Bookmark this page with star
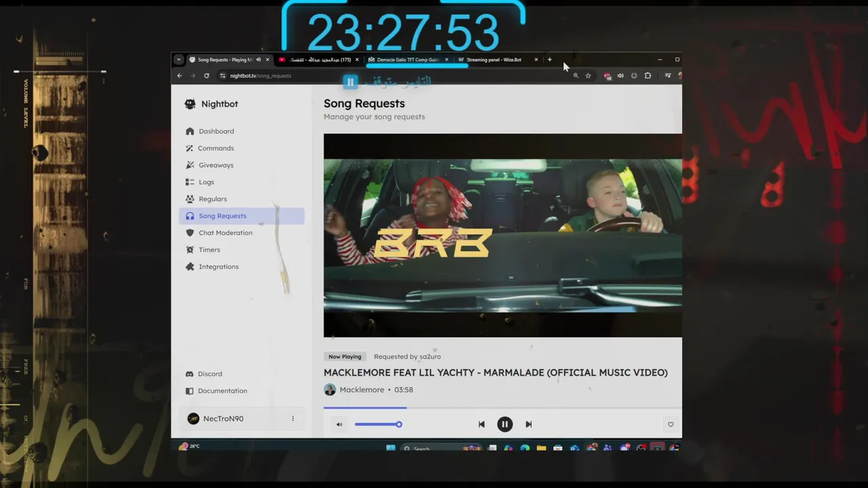 [x=588, y=75]
